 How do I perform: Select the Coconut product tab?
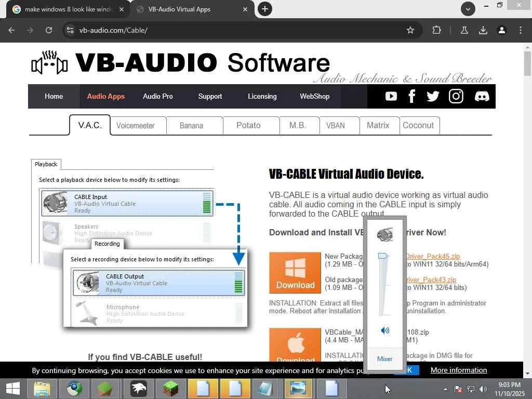pyautogui.click(x=420, y=126)
